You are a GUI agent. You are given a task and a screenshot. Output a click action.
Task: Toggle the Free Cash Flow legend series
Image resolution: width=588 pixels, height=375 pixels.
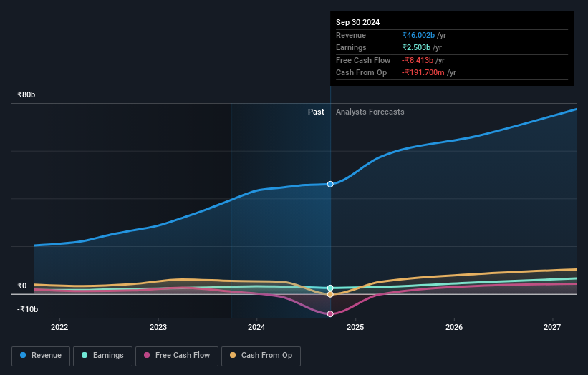coord(177,356)
